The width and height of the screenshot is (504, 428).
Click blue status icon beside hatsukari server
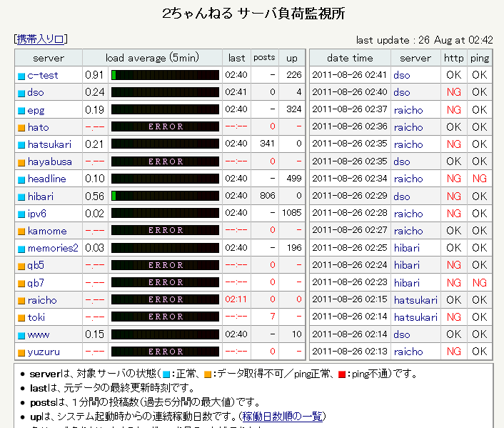coord(21,145)
